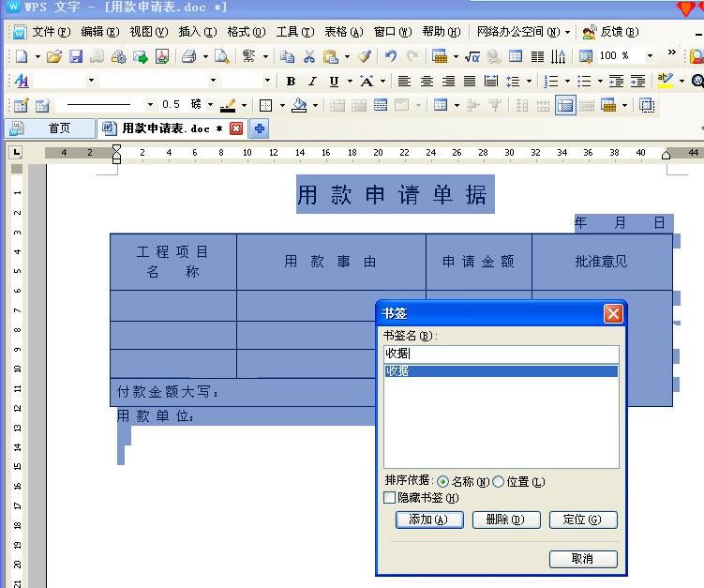Click the 定位 go-to button
Image resolution: width=704 pixels, height=588 pixels.
point(583,520)
